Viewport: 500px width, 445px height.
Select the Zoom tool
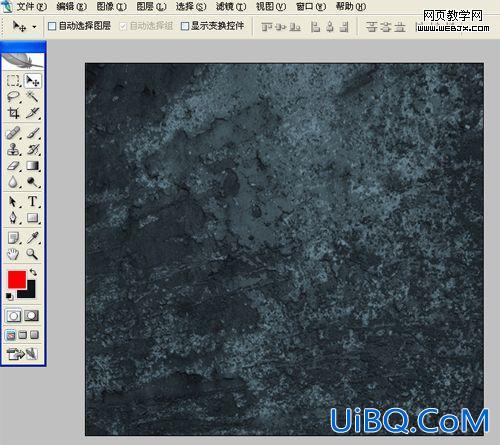(x=33, y=254)
